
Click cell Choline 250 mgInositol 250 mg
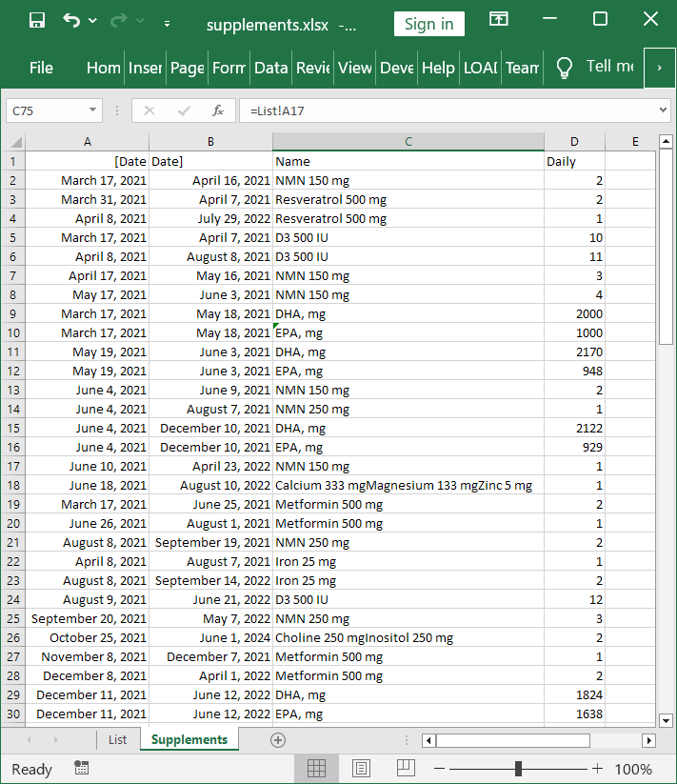tap(408, 638)
